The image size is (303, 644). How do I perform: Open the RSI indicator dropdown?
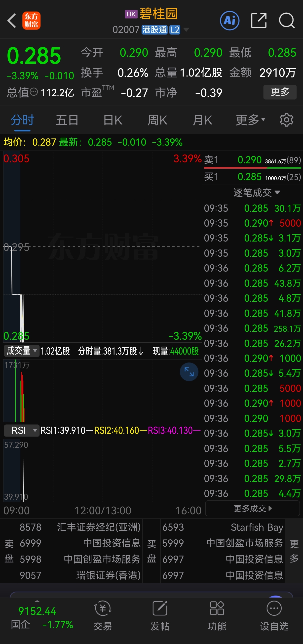coord(22,430)
